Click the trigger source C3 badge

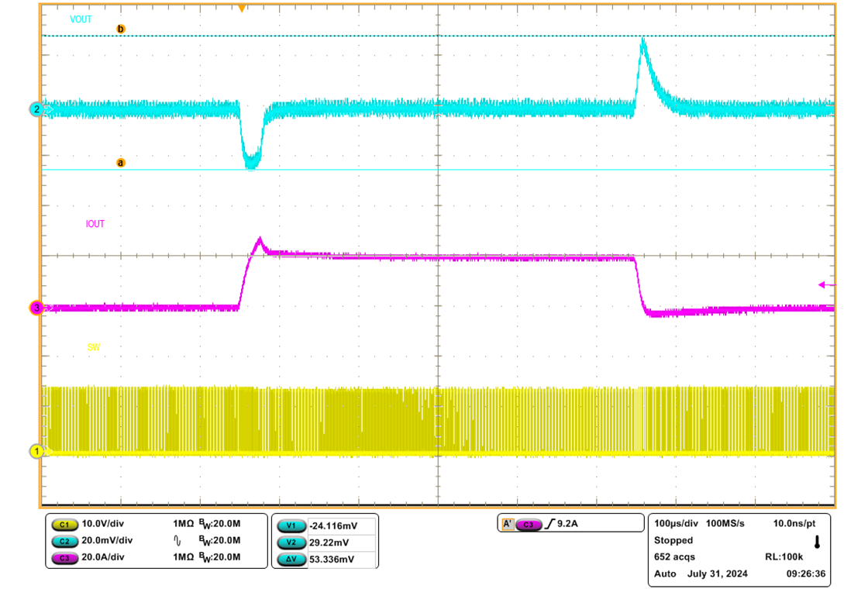point(529,525)
